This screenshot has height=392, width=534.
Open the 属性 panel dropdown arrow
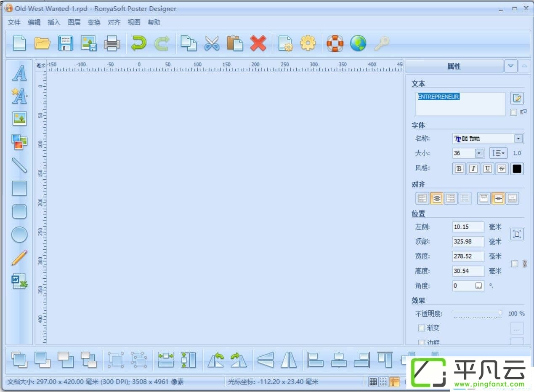tap(511, 66)
